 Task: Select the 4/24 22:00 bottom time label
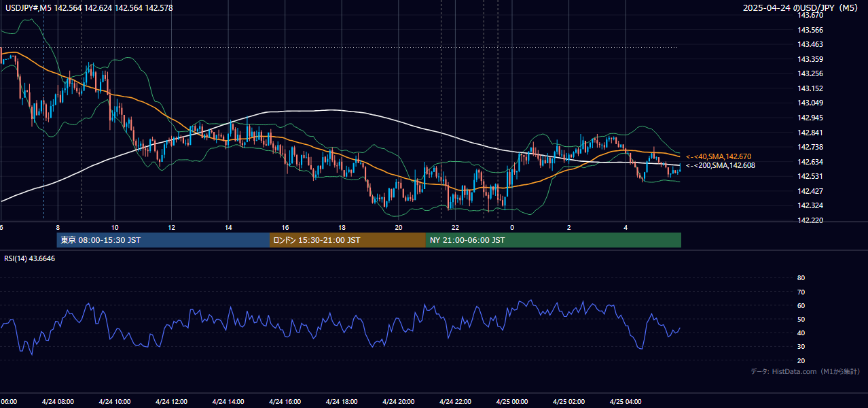(456, 401)
